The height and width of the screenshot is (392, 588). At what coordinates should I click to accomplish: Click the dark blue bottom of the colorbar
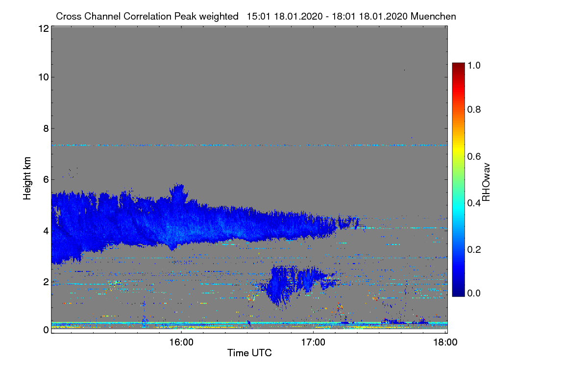(x=458, y=292)
